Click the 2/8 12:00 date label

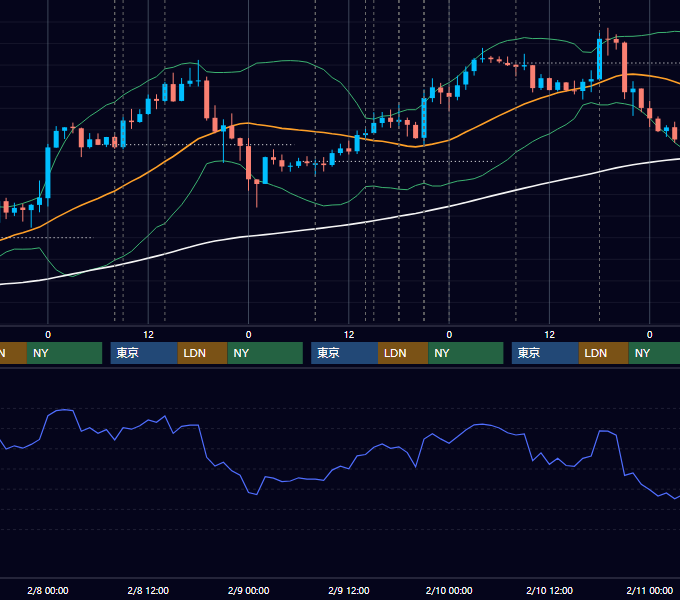[x=148, y=590]
